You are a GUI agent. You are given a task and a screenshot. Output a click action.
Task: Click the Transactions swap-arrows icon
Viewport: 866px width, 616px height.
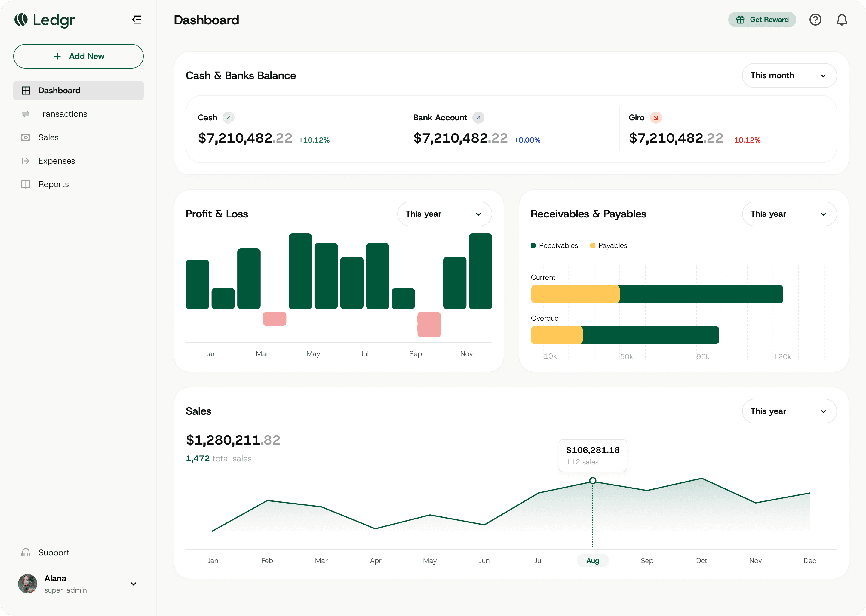[x=26, y=114]
